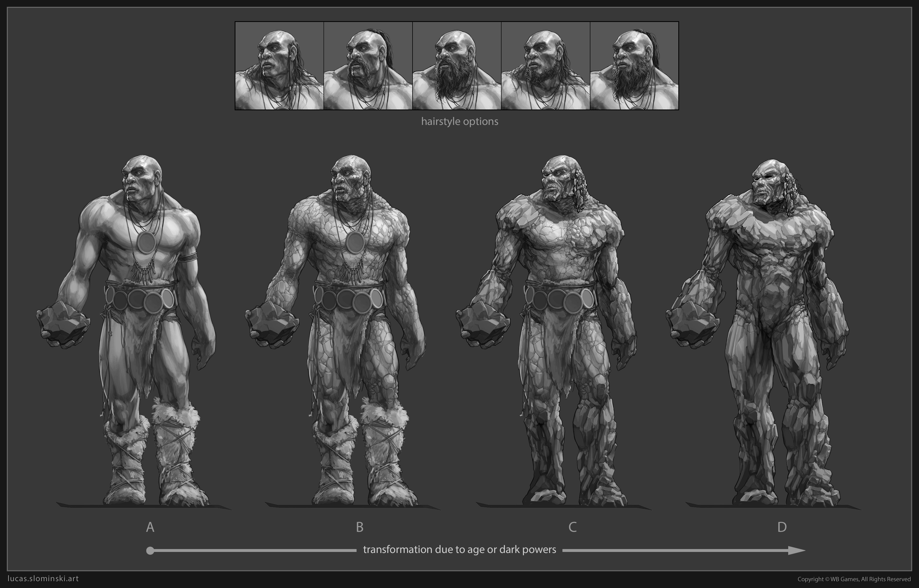Select the fifth mohawk bearded hairstyle thumbnail
The image size is (919, 588).
coord(634,66)
